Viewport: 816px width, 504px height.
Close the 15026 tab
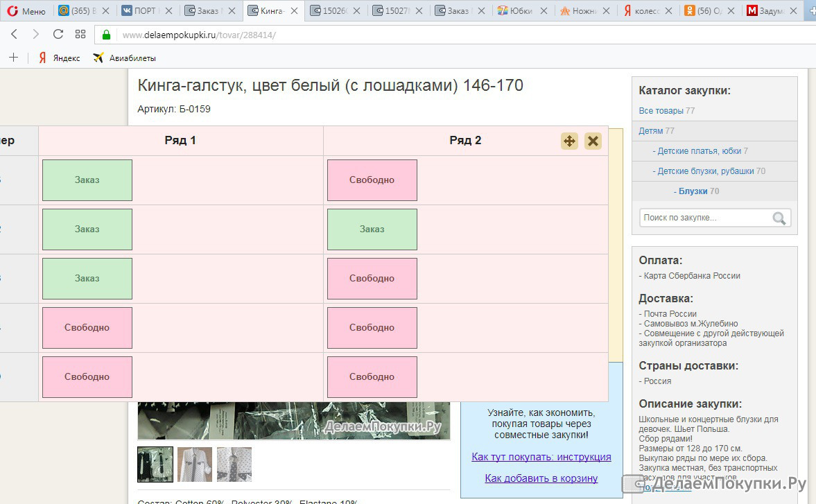[x=356, y=10]
